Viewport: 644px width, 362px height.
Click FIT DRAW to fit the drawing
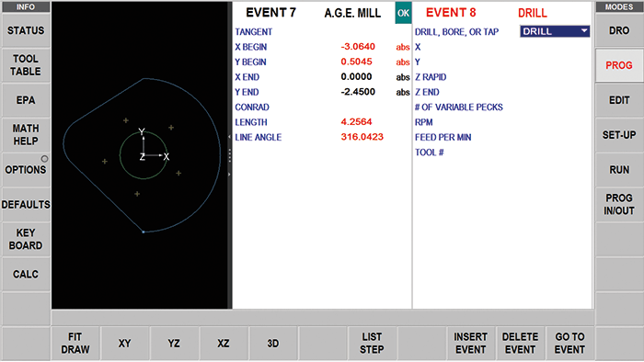pos(75,344)
